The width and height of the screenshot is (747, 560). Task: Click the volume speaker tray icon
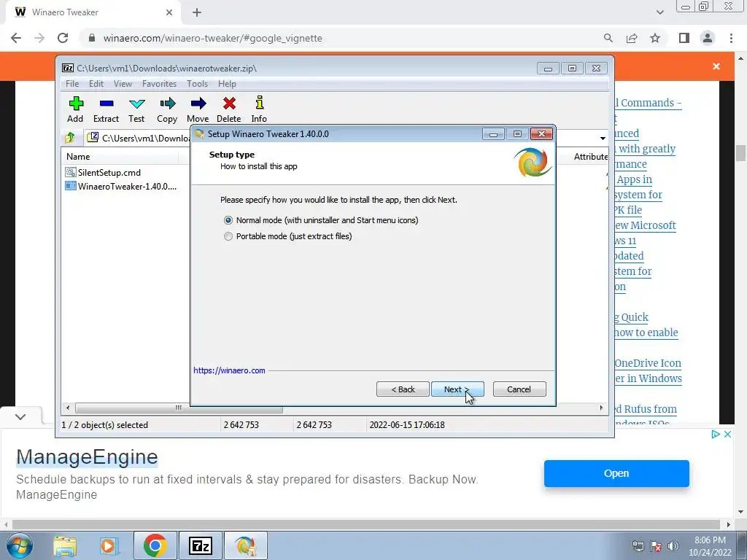(x=673, y=546)
